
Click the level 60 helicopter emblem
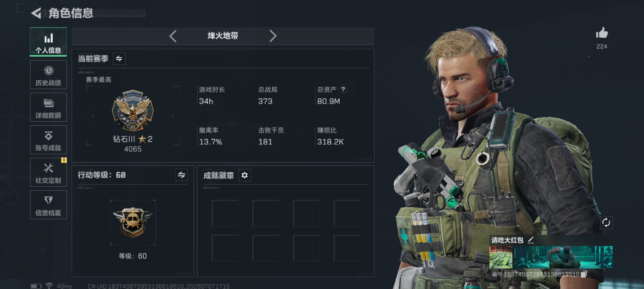pos(133,222)
